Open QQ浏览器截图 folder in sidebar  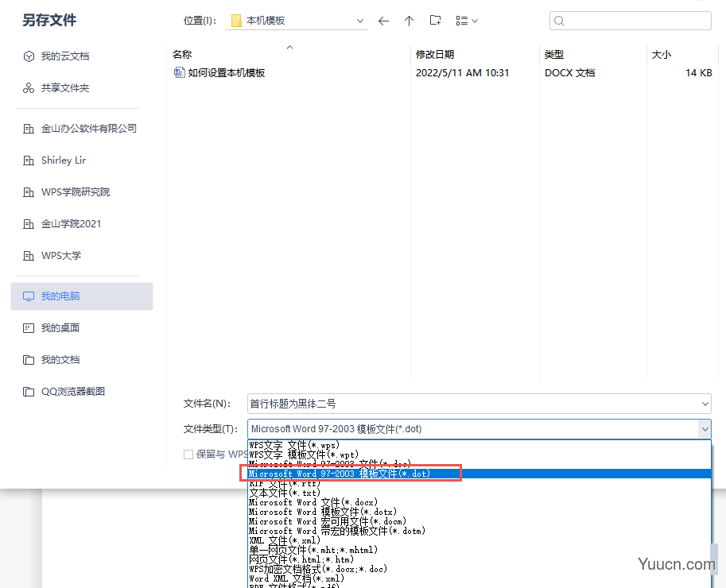click(64, 392)
